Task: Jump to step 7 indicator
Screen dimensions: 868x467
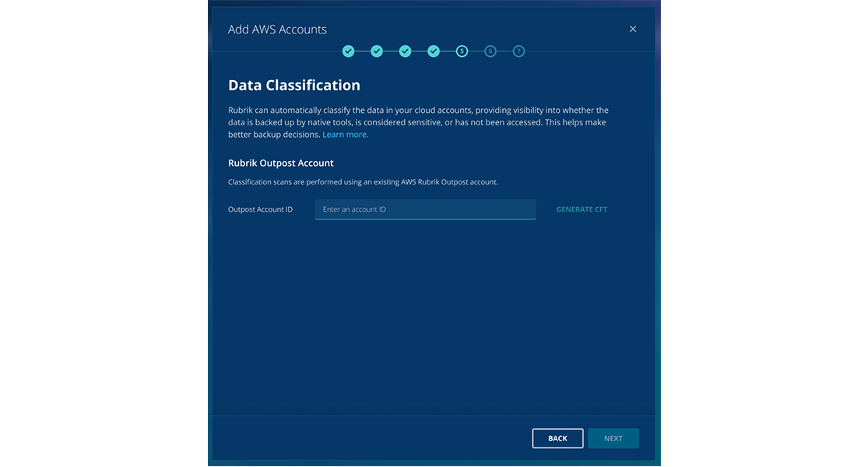Action: point(518,51)
